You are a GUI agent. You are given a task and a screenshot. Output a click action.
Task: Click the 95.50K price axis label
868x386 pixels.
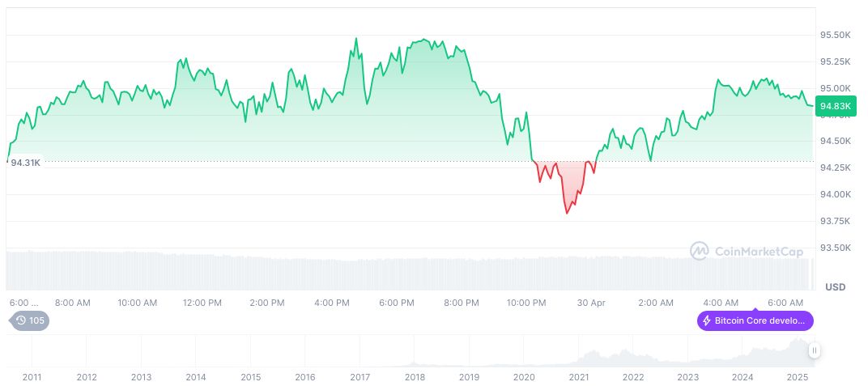835,35
